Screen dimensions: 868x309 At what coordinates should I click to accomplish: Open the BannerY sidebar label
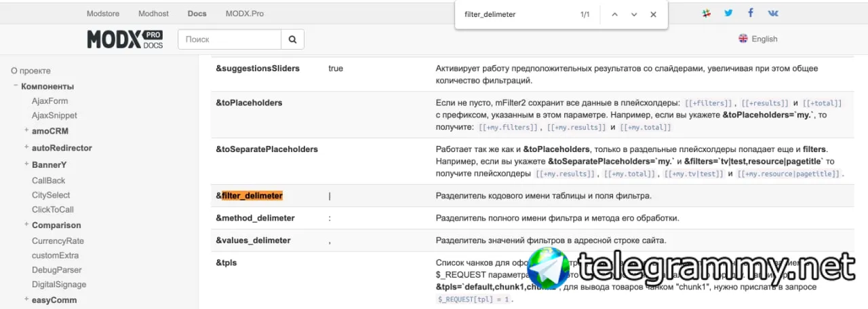(49, 165)
